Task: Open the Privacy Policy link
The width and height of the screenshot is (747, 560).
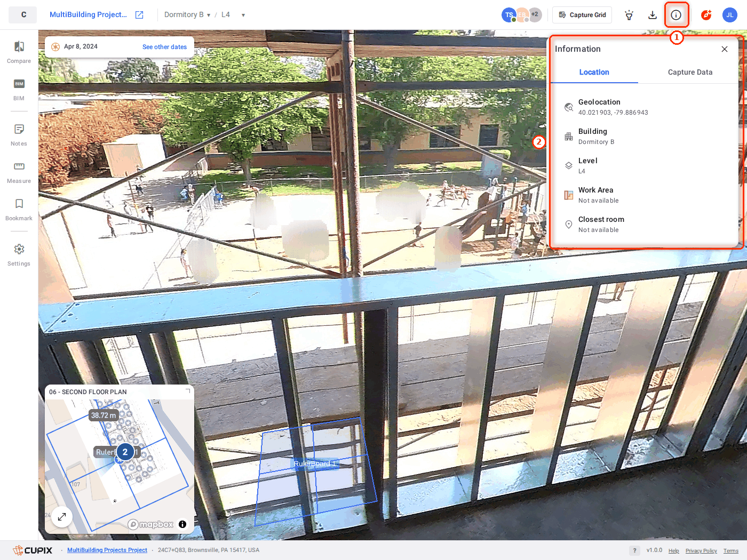Action: tap(701, 551)
